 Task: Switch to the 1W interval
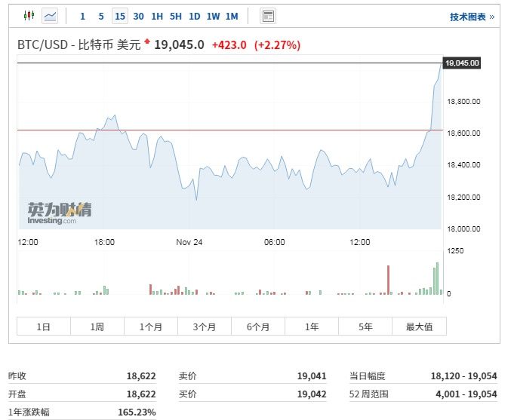213,16
